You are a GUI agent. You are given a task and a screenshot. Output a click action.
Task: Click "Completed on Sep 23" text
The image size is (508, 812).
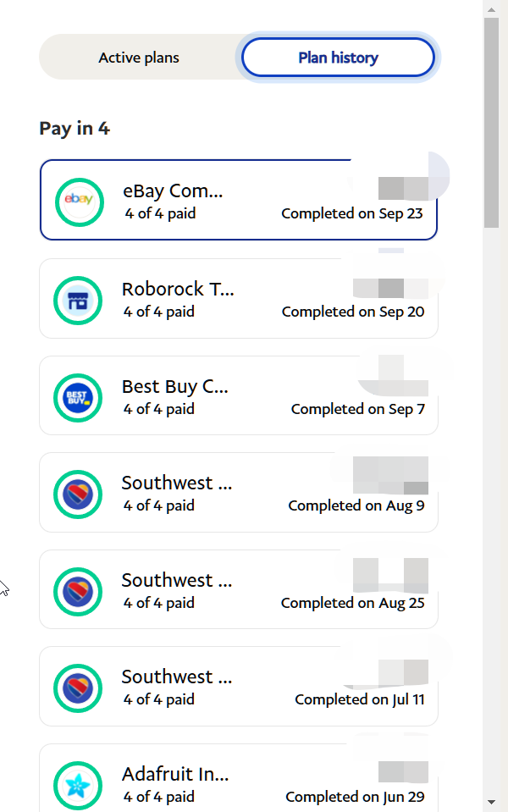tap(351, 213)
